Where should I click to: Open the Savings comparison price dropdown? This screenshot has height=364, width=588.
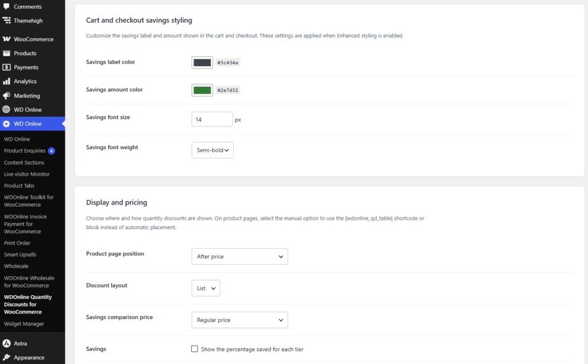click(239, 320)
